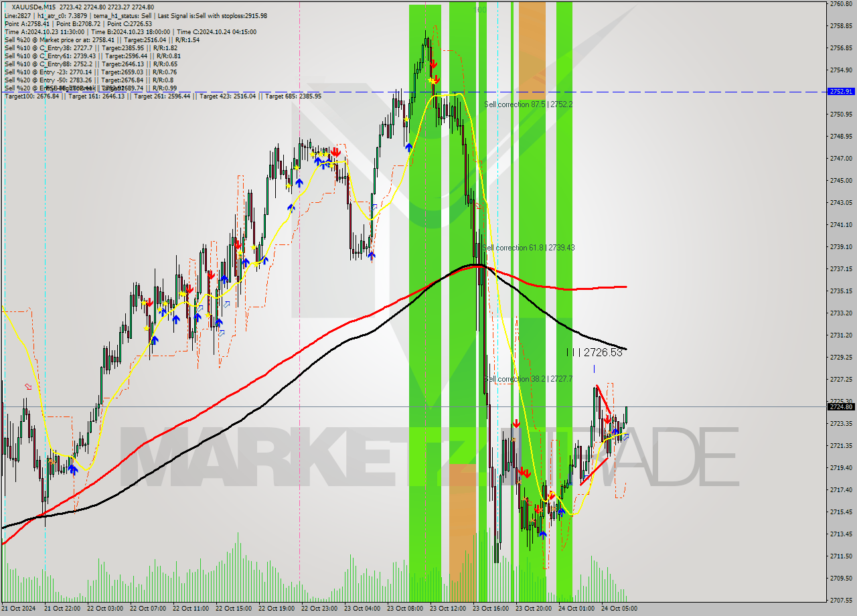857x616 pixels.
Task: Click the 2735.15 price axis value
Action: coord(841,291)
